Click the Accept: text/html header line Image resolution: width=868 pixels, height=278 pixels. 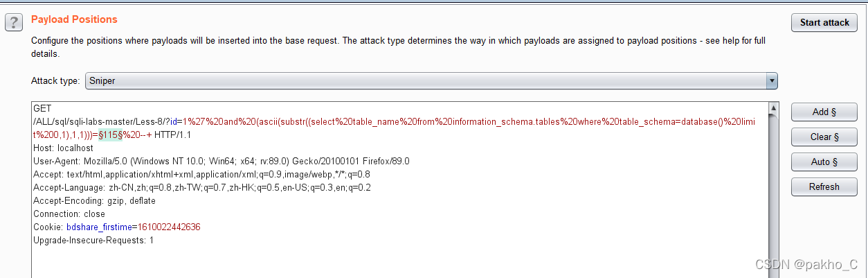201,174
